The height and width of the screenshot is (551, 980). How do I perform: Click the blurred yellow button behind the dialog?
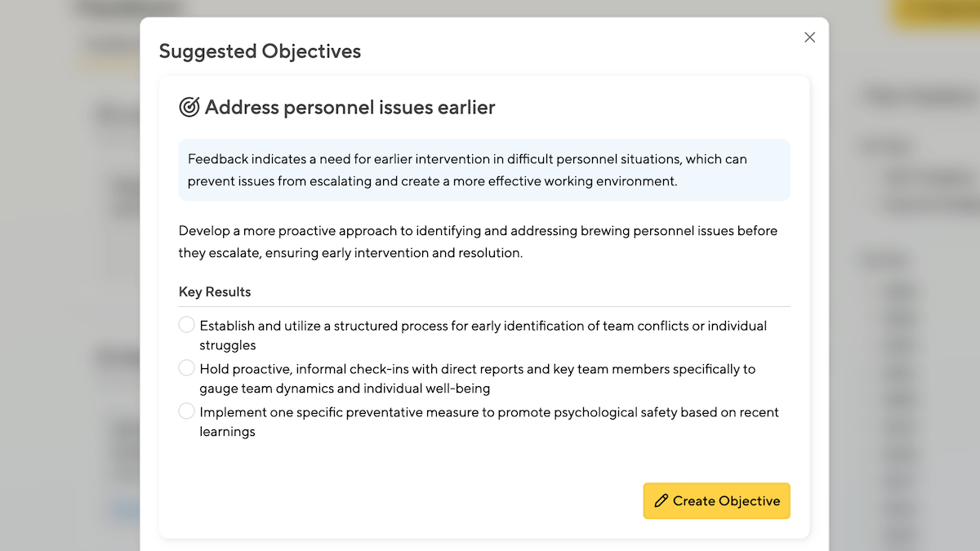tap(936, 14)
